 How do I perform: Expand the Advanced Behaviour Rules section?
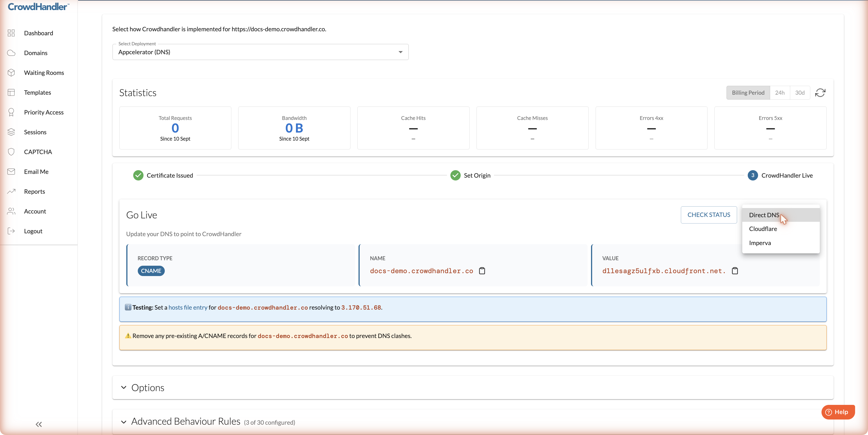[x=473, y=422]
